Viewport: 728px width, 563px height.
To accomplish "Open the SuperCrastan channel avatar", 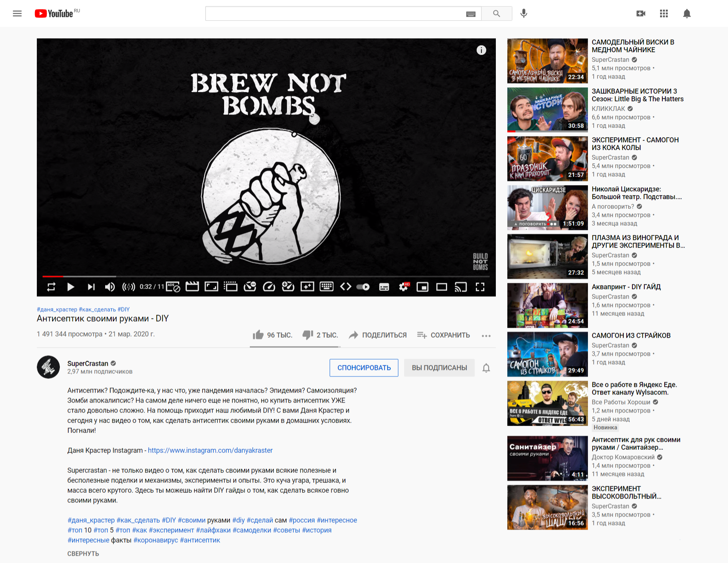I will 48,367.
